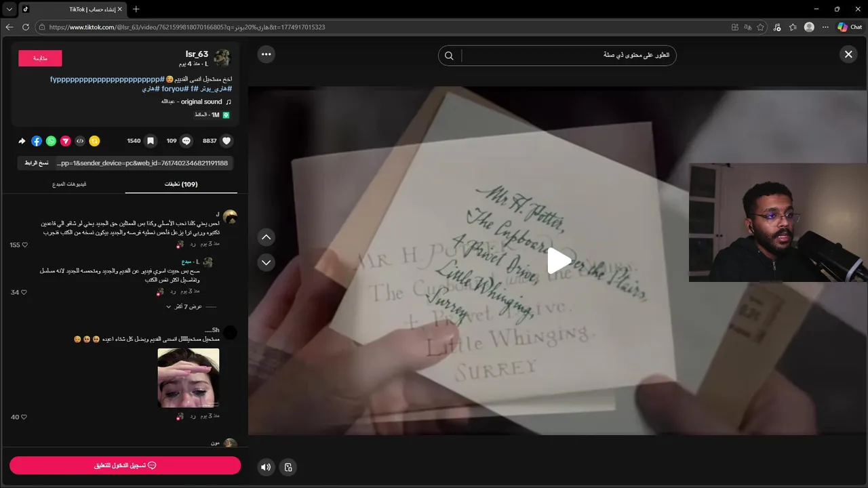Select the TikTok browser tab
The height and width of the screenshot is (488, 868).
point(72,9)
